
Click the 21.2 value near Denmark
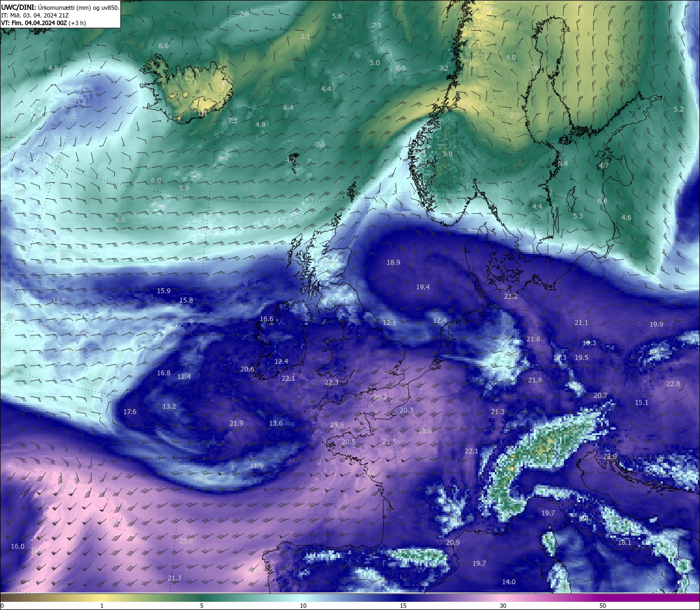[x=511, y=297]
